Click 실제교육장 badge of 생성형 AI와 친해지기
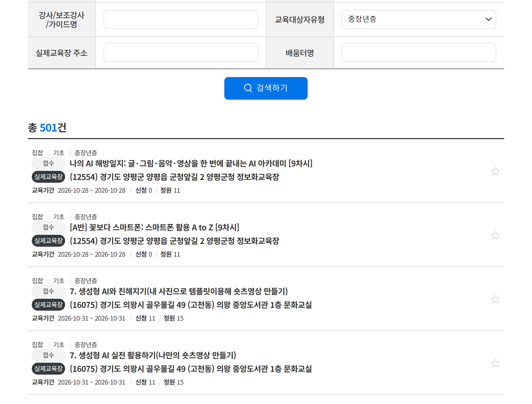532x404 pixels. 48,305
